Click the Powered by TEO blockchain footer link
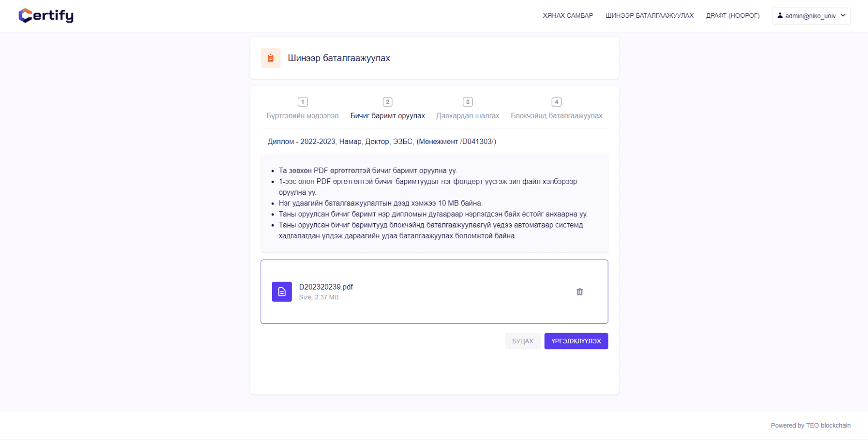The width and height of the screenshot is (868, 440). (x=810, y=426)
